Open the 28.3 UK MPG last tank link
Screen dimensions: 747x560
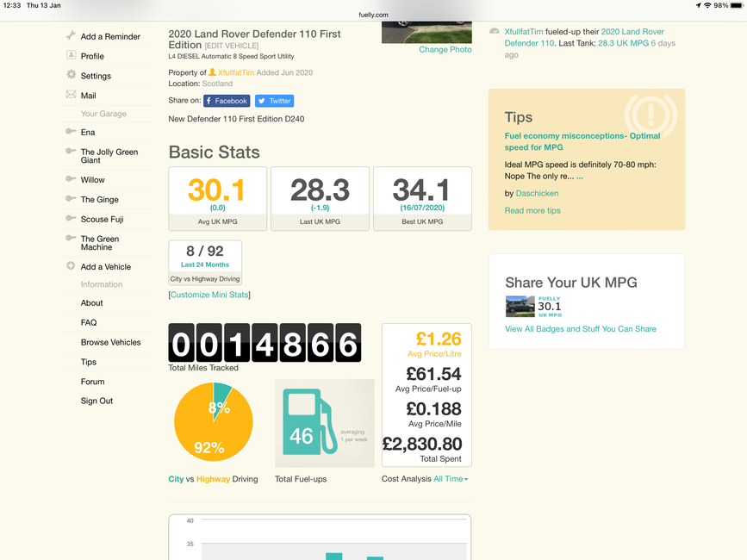pos(623,43)
